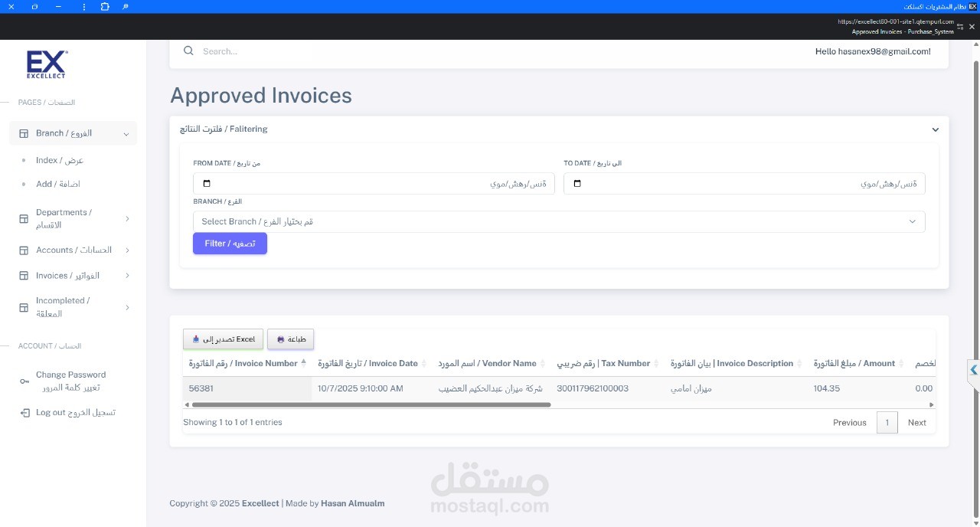Click the To Date input field
Viewport: 980px width, 527px height.
744,184
